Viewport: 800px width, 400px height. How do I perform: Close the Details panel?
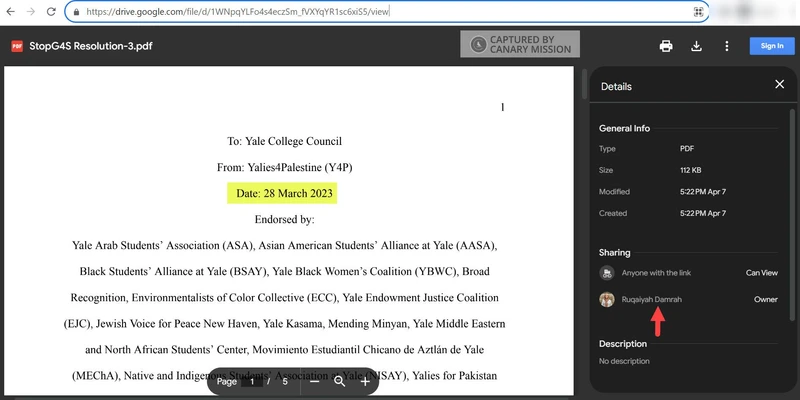(x=780, y=84)
